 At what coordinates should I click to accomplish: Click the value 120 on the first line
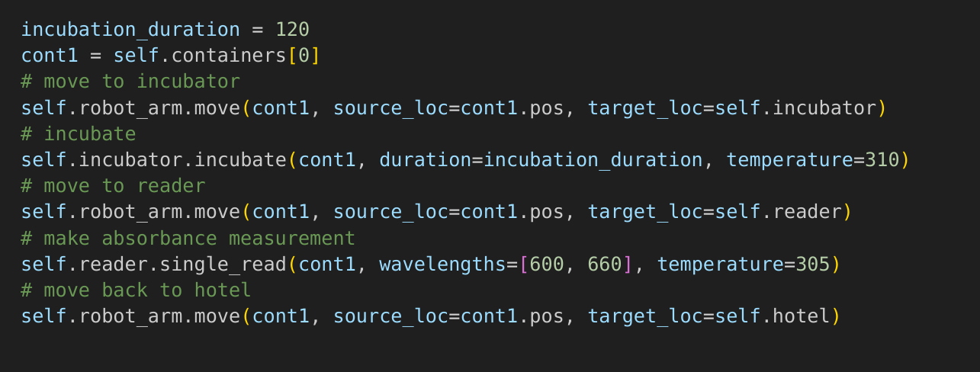(292, 30)
